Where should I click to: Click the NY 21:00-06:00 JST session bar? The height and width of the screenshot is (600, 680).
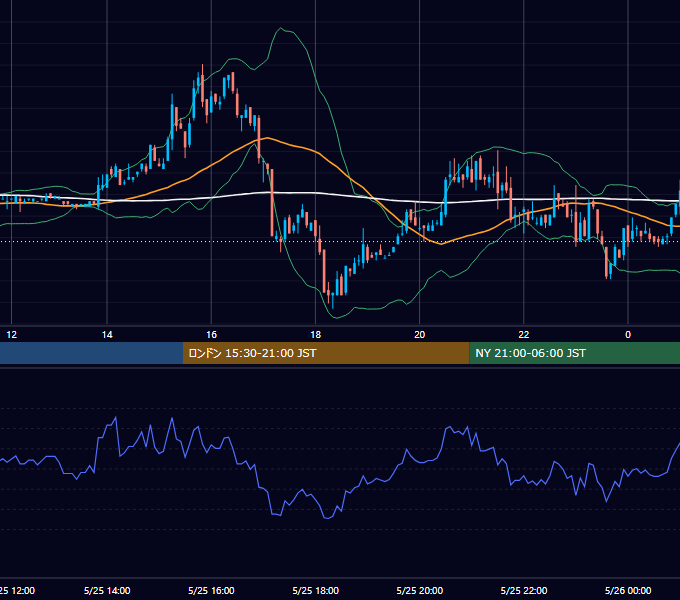[x=575, y=353]
